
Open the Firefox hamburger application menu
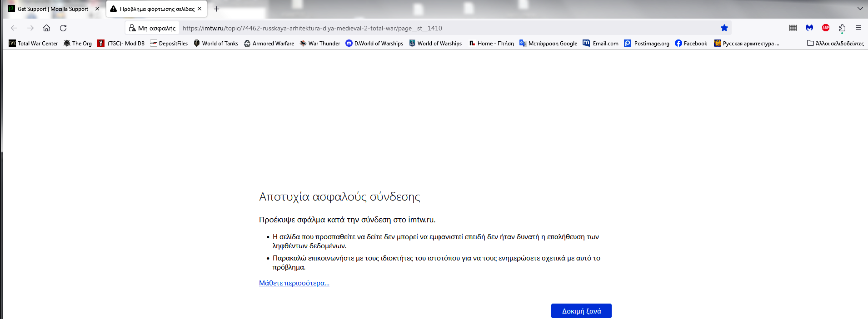[858, 28]
